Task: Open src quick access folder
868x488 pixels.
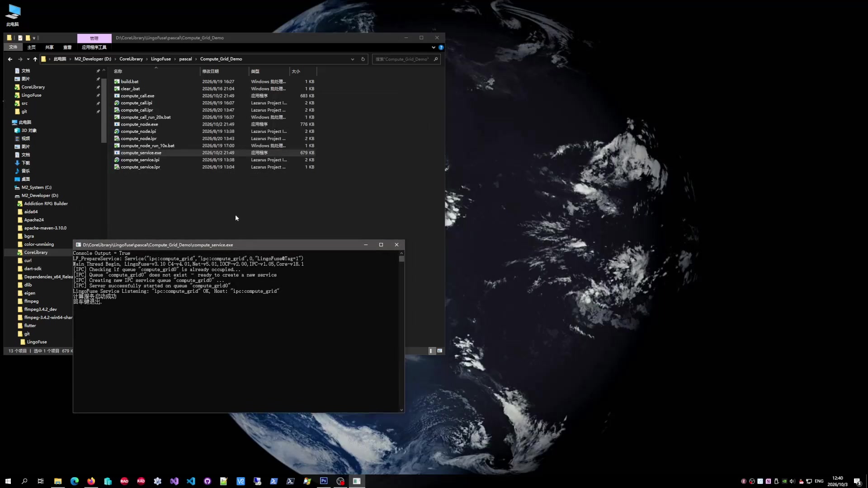Action: click(x=24, y=103)
